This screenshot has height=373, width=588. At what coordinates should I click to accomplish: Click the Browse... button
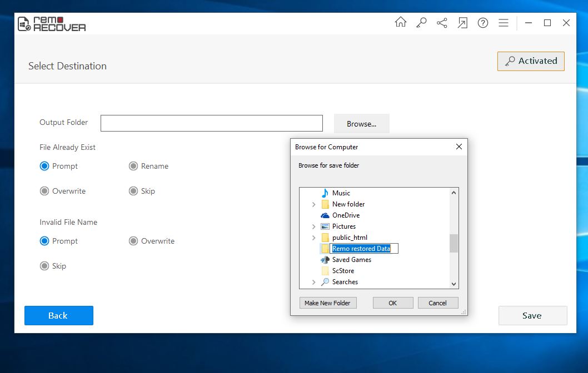(x=361, y=124)
